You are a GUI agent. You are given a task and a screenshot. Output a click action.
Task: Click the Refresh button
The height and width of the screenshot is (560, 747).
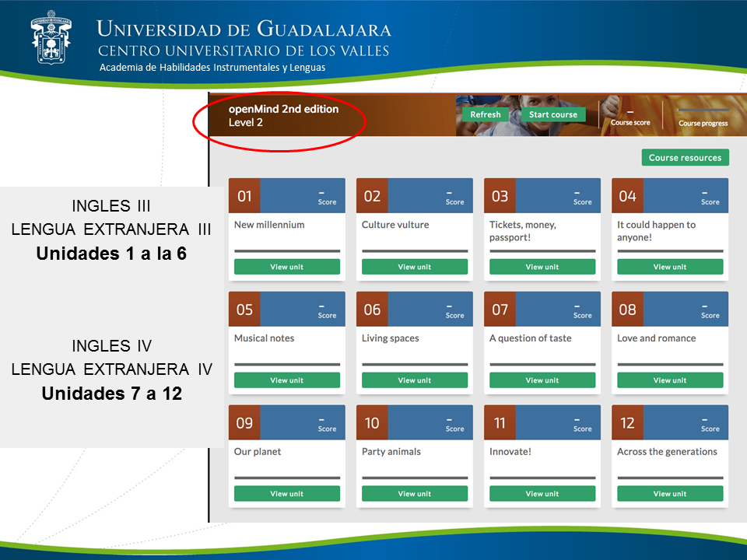(x=486, y=114)
